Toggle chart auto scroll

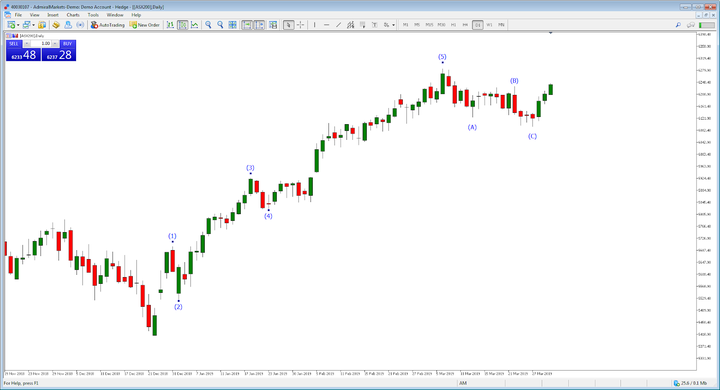(x=247, y=25)
